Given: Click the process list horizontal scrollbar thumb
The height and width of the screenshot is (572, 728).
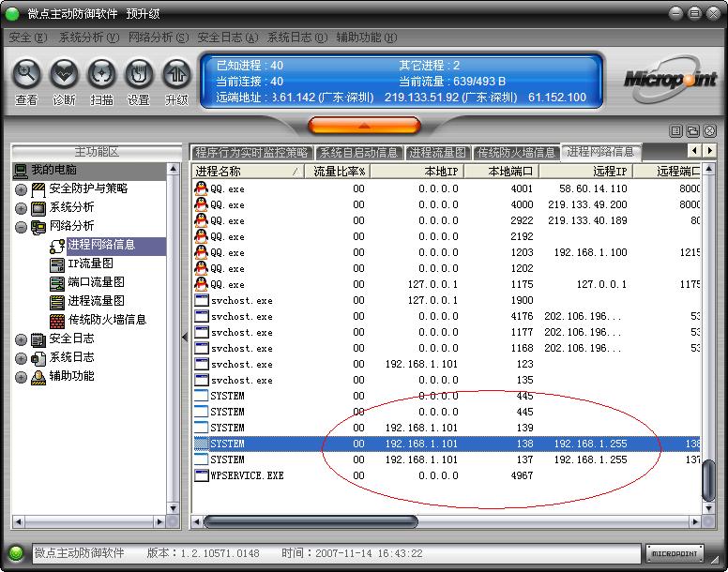Looking at the screenshot, I should click(311, 522).
